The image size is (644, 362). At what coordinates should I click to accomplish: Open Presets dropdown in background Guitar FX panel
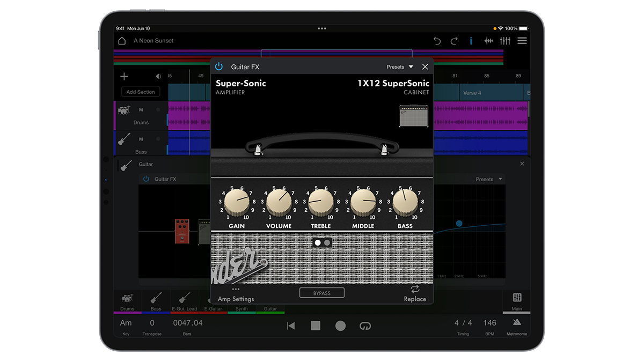489,179
